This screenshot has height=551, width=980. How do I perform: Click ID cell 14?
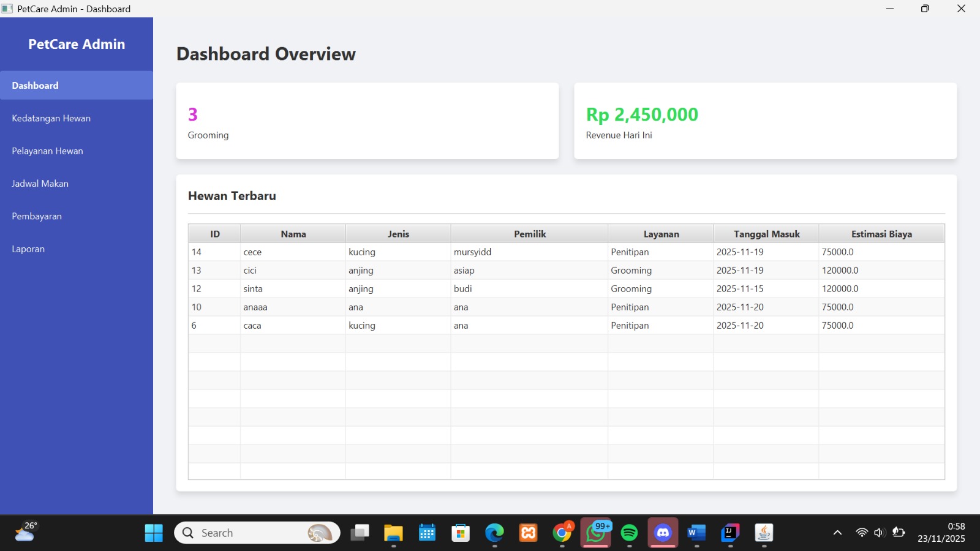tap(214, 252)
